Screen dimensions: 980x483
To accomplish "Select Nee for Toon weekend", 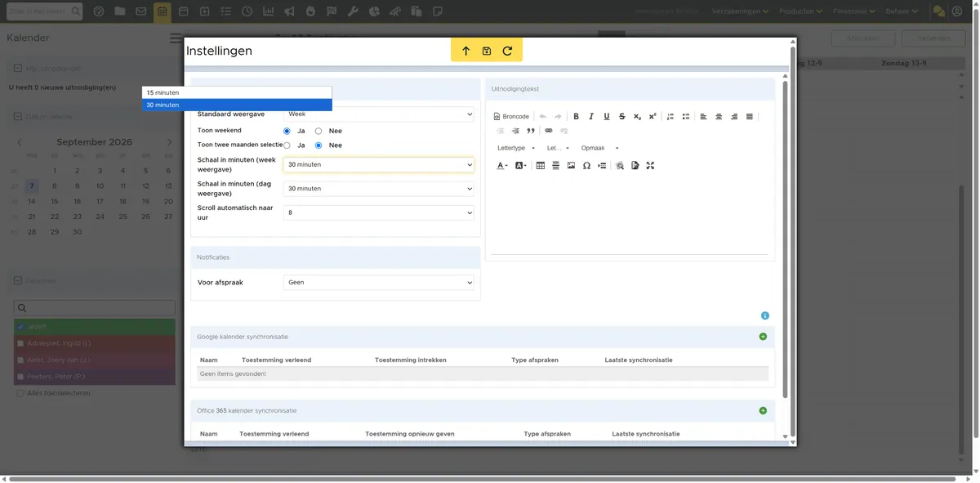I will point(318,131).
